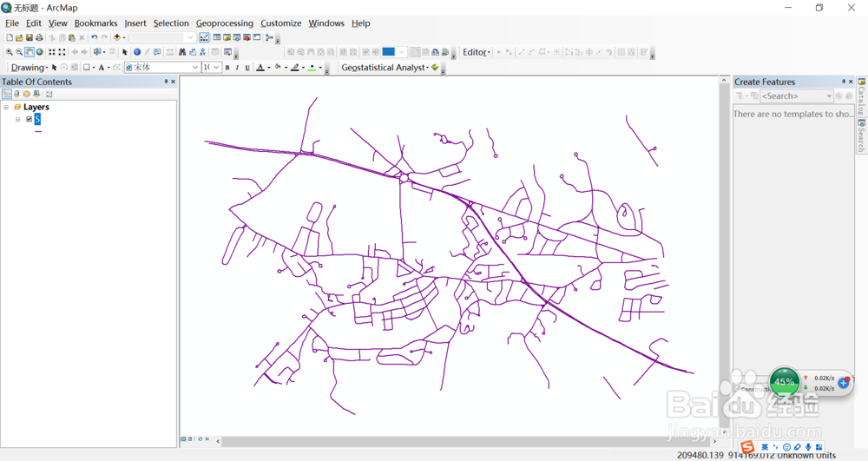Toggle List By Visibility view

[27, 94]
